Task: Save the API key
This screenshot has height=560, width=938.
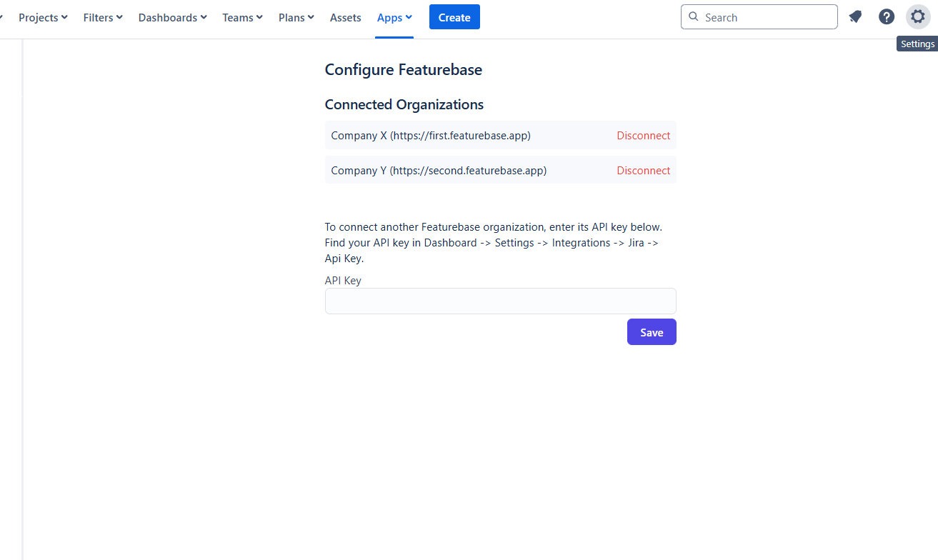Action: [652, 332]
